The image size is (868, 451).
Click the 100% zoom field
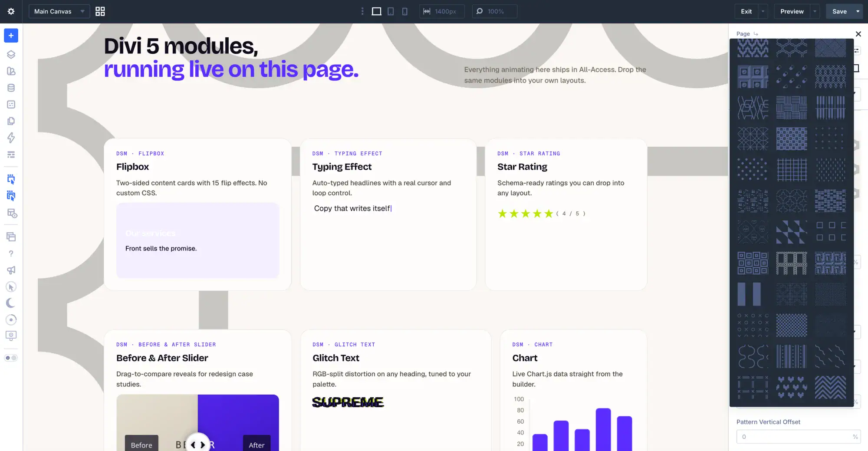(x=495, y=11)
